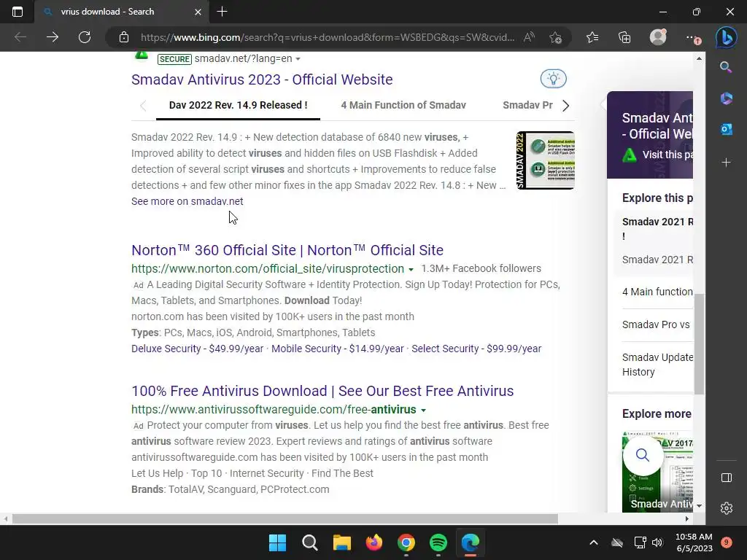Switch to '4 Main Function of Smadav' tab
The height and width of the screenshot is (560, 747).
(x=403, y=105)
